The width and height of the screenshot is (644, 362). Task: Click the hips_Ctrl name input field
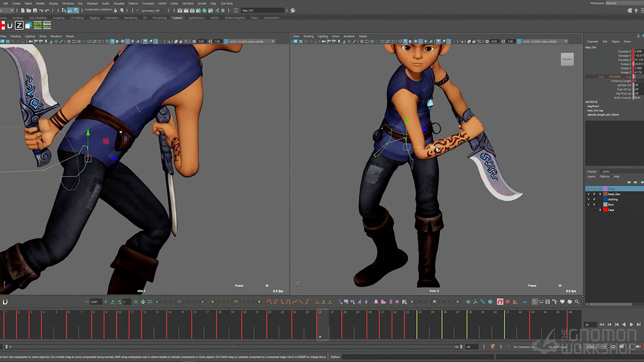[262, 11]
